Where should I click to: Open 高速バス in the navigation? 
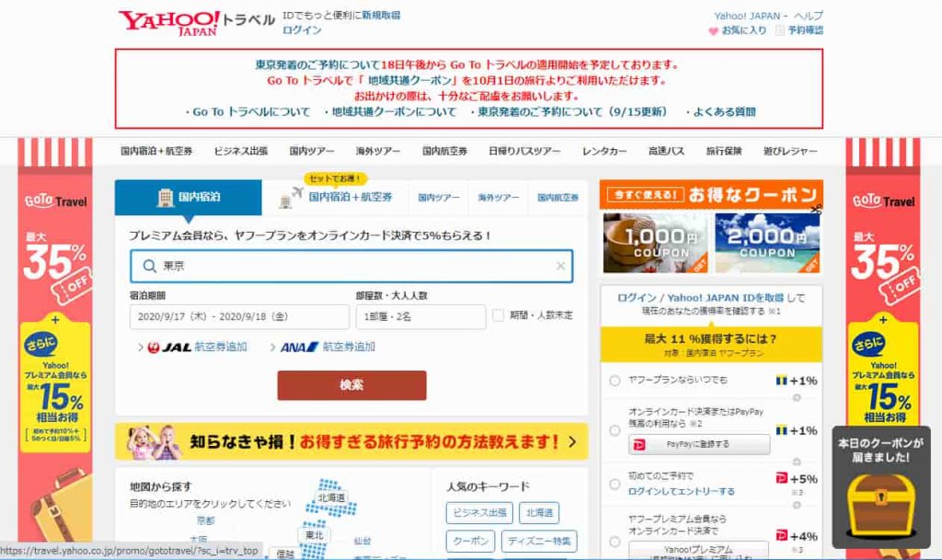click(666, 151)
